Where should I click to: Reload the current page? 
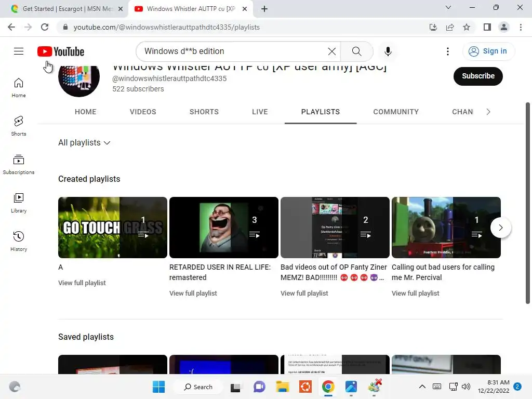click(45, 27)
